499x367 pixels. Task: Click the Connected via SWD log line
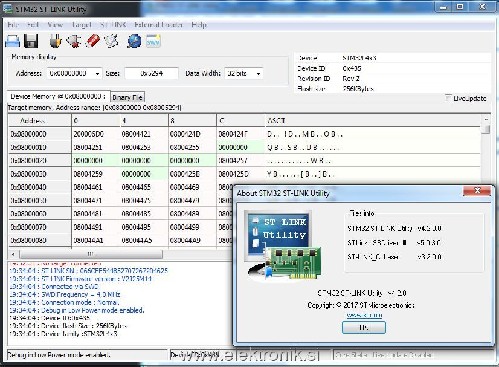(54, 286)
